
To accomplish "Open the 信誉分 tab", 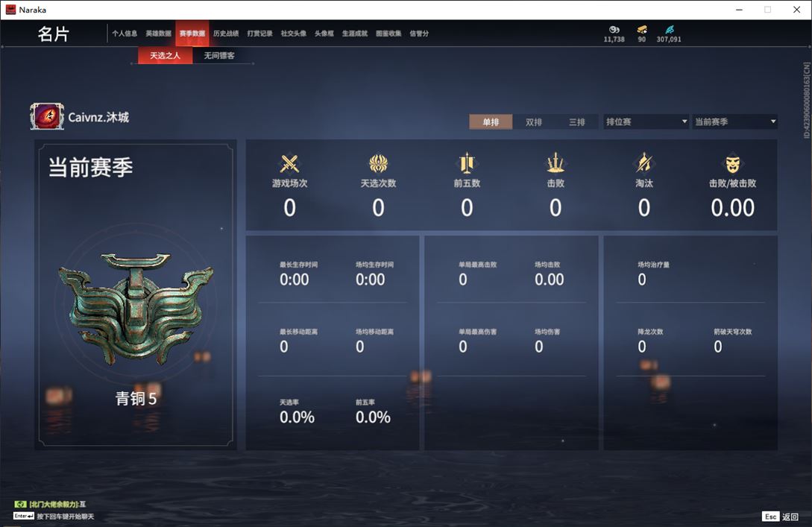I will 419,34.
